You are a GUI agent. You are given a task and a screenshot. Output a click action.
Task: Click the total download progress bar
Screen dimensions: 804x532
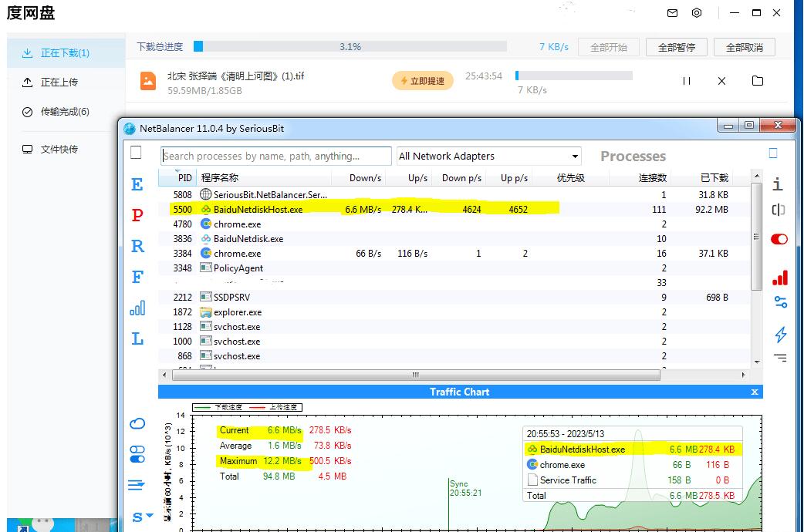tap(350, 46)
